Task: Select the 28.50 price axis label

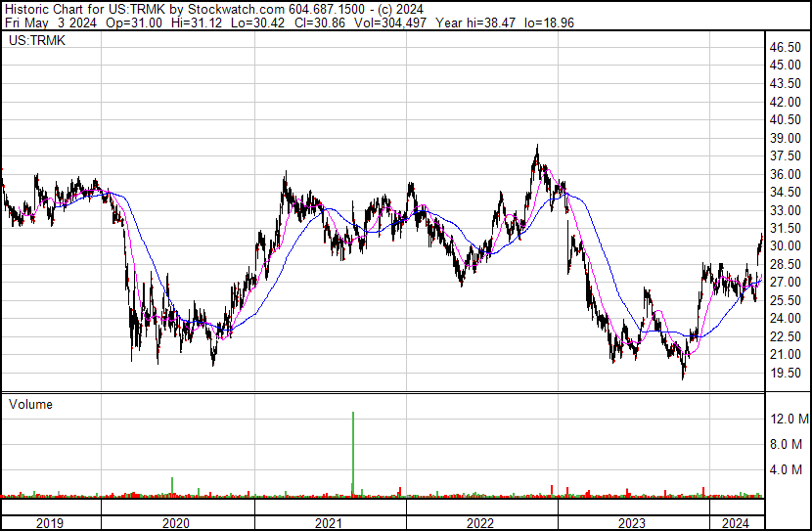Action: click(786, 264)
